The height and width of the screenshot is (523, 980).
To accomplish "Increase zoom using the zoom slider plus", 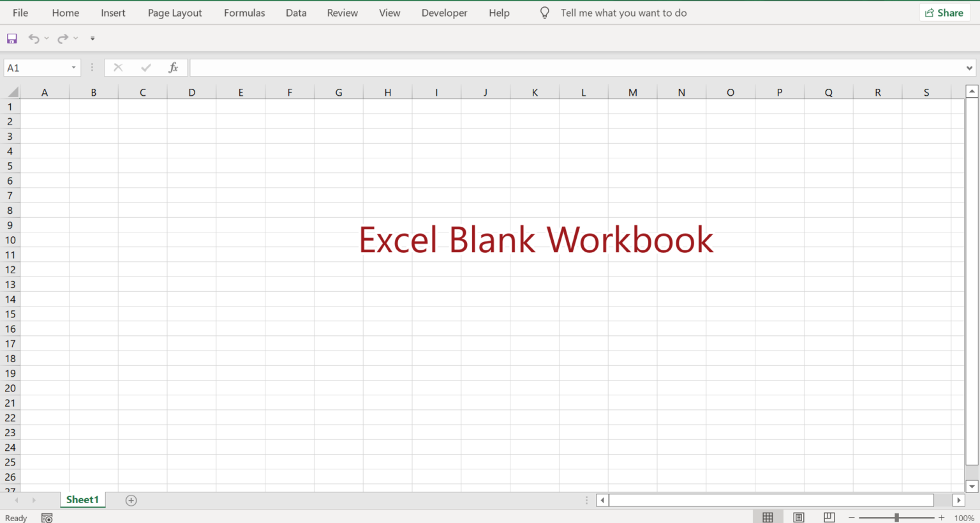I will point(940,518).
